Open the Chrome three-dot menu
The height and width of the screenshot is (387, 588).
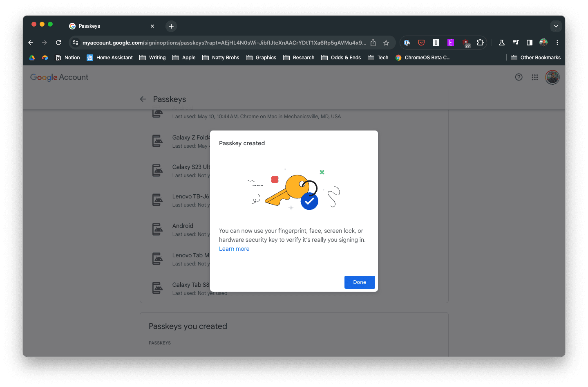click(557, 43)
